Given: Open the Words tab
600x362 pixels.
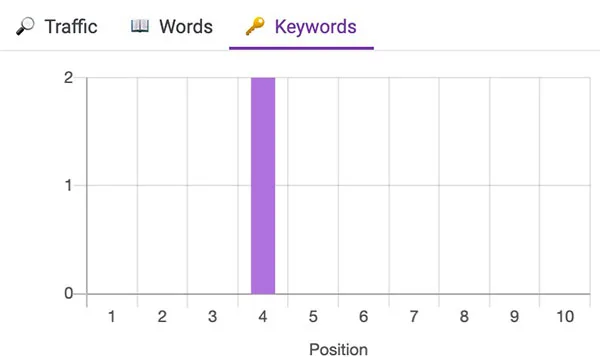Looking at the screenshot, I should pos(171,26).
